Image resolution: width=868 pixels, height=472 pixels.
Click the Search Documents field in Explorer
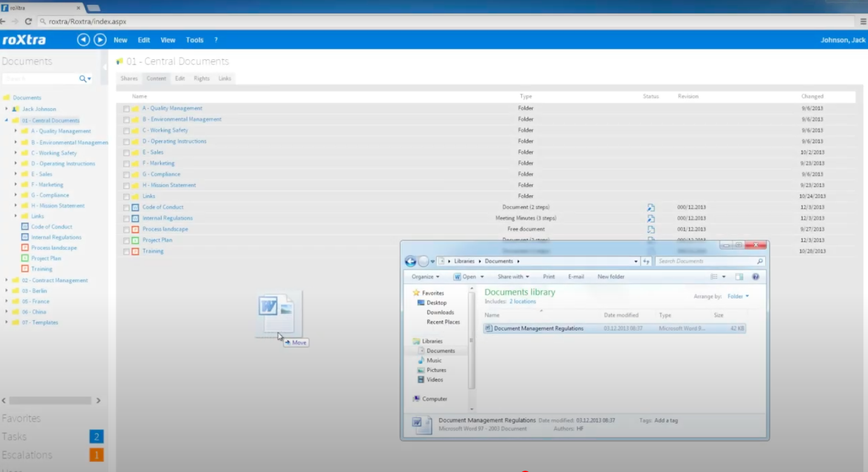[710, 261]
